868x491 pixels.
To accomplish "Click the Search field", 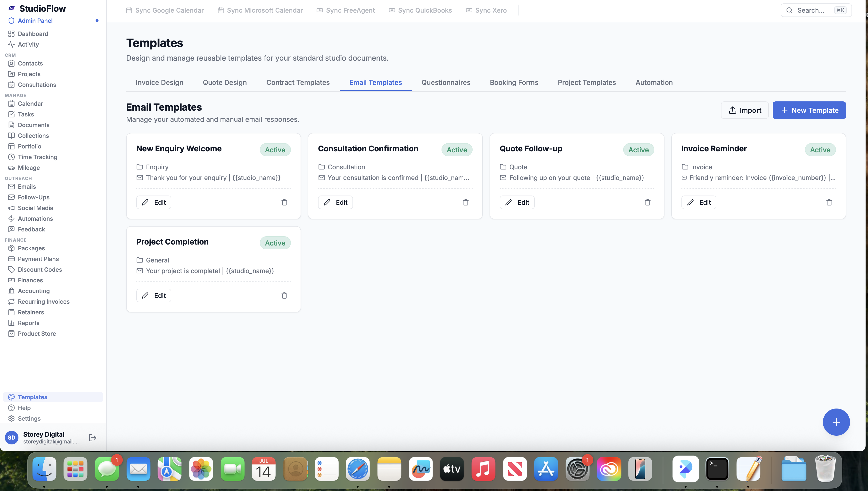I will point(816,10).
